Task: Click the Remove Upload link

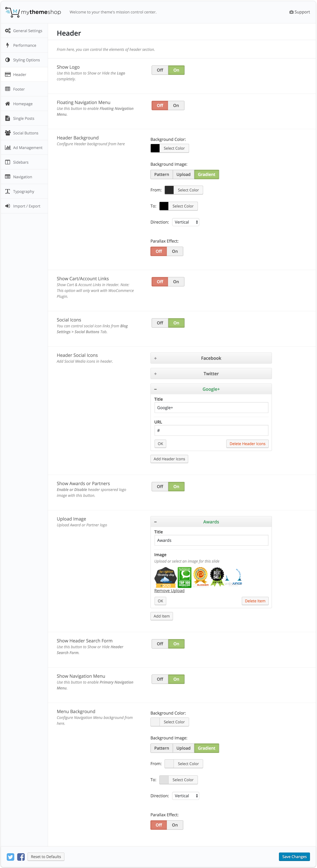Action: click(x=169, y=591)
